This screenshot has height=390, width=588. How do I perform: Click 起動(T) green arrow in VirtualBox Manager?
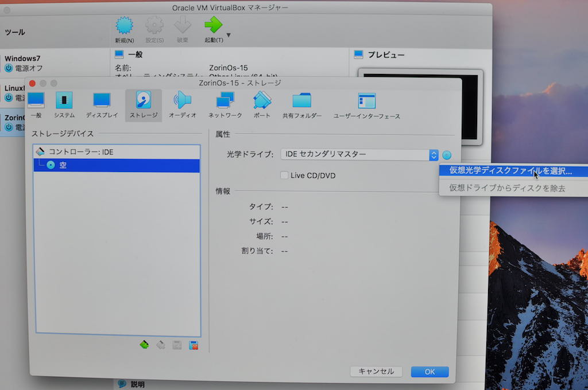click(214, 30)
